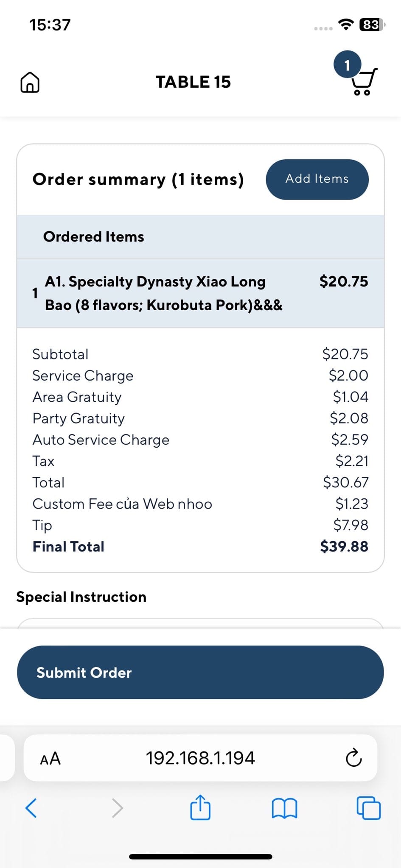Image resolution: width=401 pixels, height=868 pixels.
Task: Tap the Ordered Items section header
Action: (x=94, y=236)
